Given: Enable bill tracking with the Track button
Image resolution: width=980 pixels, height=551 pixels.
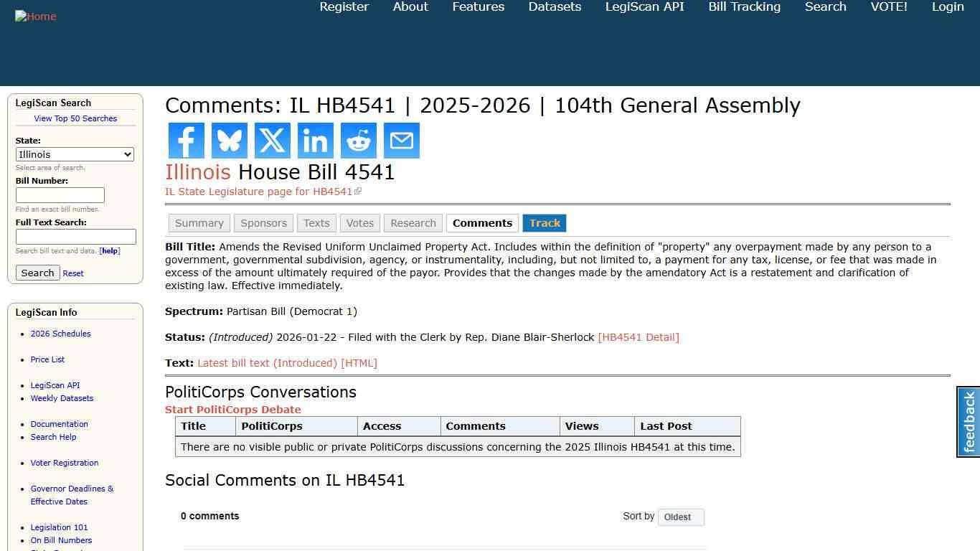Looking at the screenshot, I should click(x=544, y=223).
